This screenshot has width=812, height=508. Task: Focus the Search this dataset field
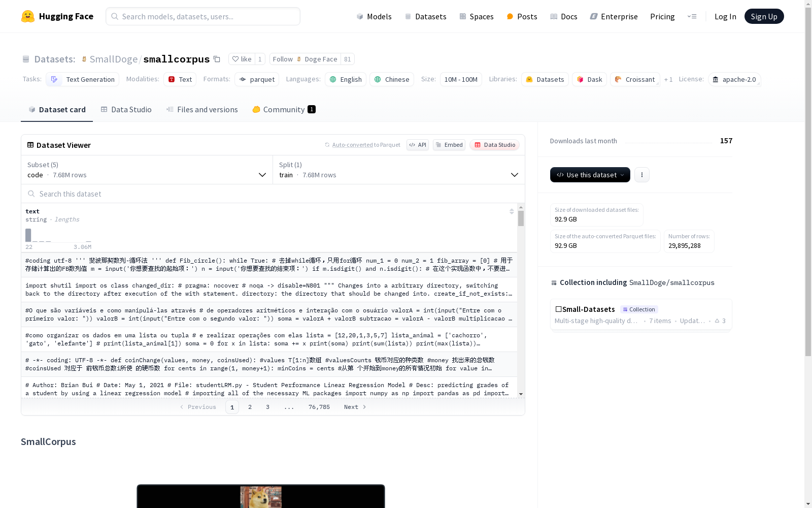tap(273, 194)
